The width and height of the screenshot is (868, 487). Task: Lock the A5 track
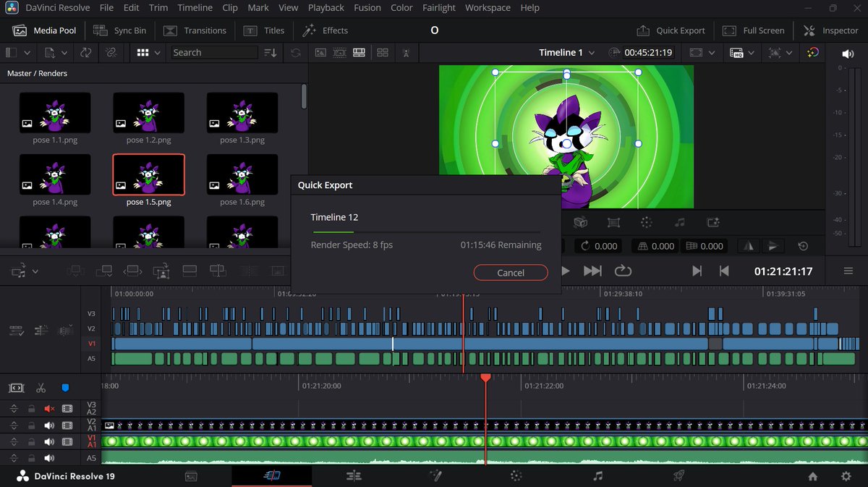(x=31, y=458)
